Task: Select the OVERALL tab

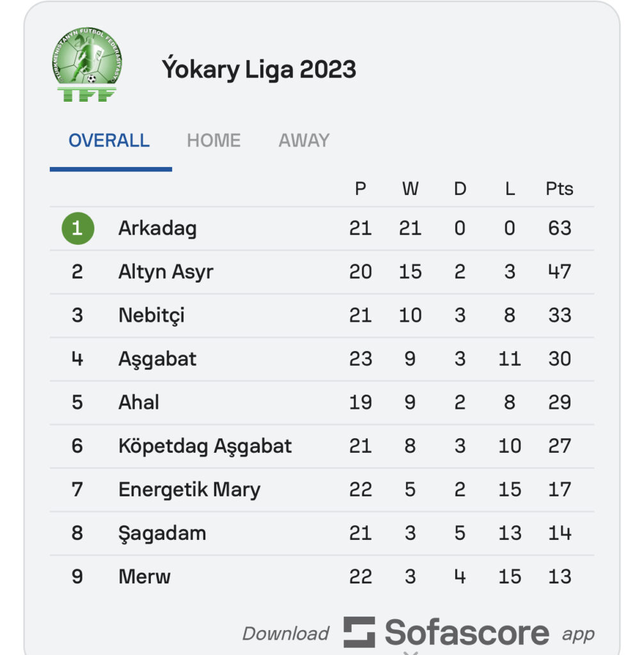Action: [x=109, y=141]
